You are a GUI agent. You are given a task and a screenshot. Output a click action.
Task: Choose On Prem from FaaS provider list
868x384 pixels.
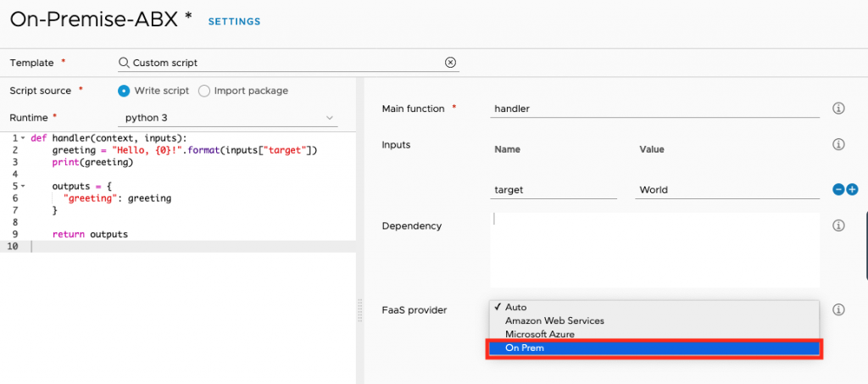click(654, 348)
